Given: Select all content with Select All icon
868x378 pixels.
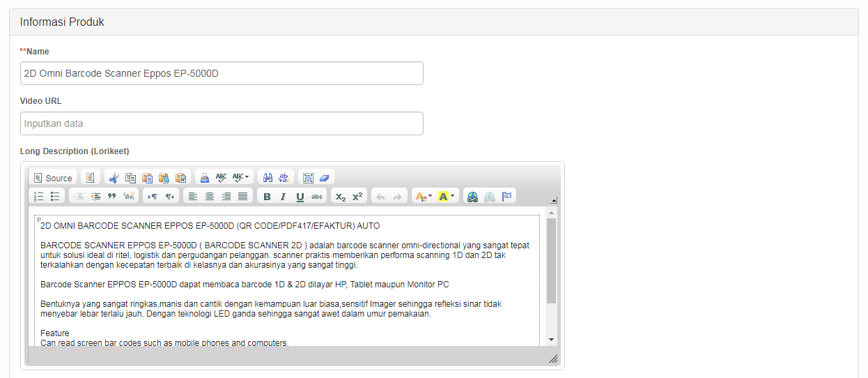Looking at the screenshot, I should tap(308, 178).
